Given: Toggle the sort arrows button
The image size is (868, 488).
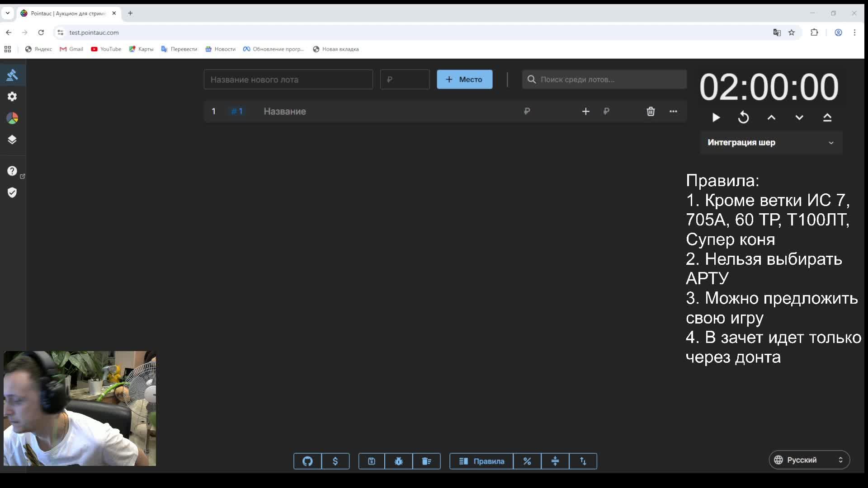Looking at the screenshot, I should 583,461.
